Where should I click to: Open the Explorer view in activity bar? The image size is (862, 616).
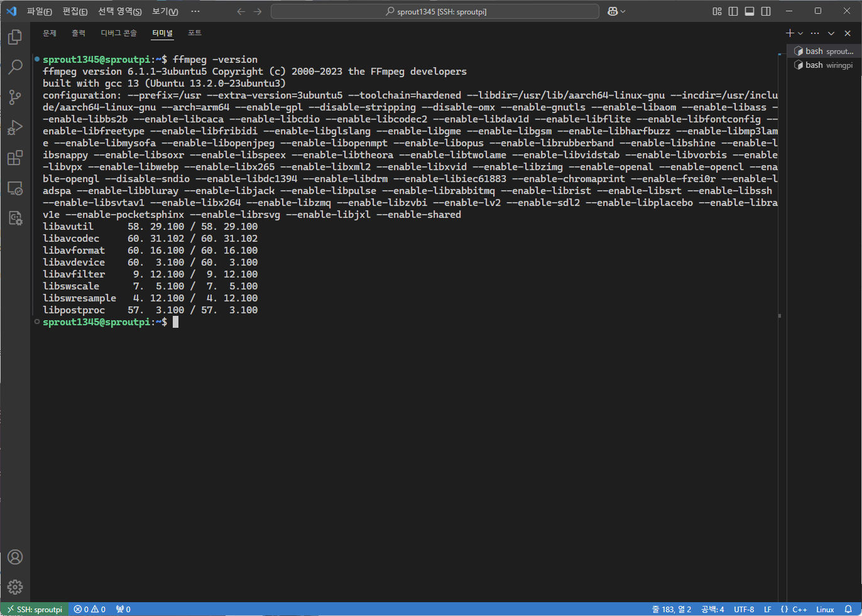click(15, 37)
